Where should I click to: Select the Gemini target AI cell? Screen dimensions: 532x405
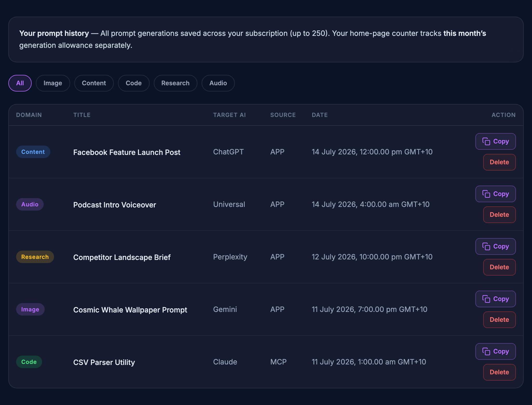click(225, 309)
